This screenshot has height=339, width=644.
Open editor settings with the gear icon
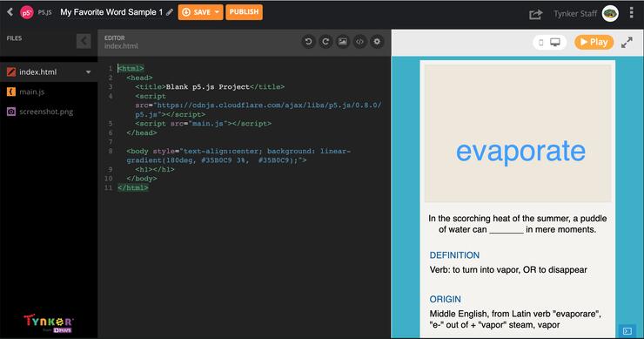377,42
